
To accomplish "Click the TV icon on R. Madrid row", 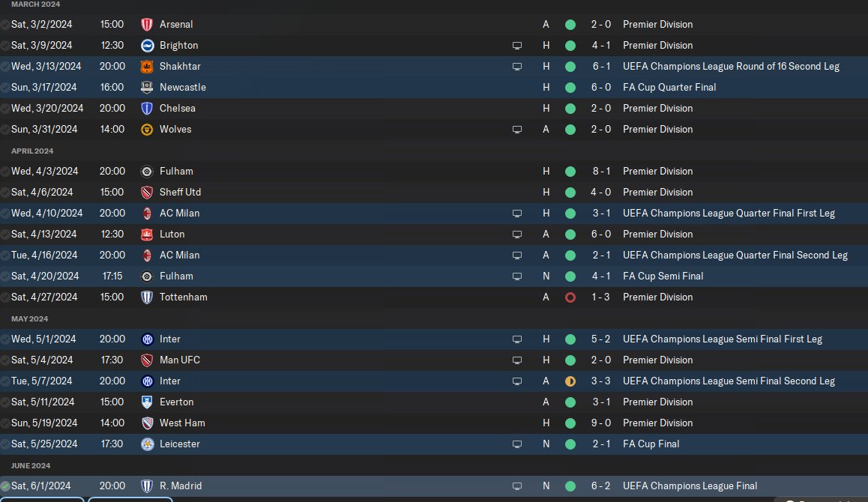I will tap(516, 486).
